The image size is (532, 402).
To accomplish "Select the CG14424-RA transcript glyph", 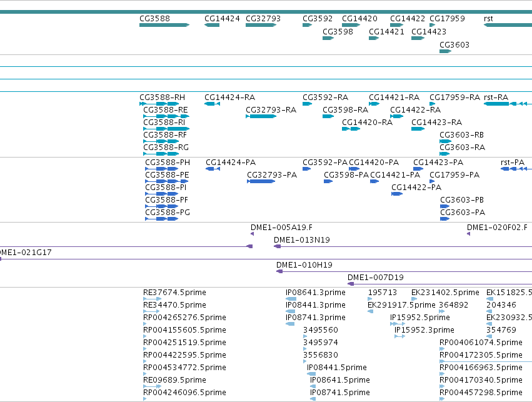I will [212, 104].
